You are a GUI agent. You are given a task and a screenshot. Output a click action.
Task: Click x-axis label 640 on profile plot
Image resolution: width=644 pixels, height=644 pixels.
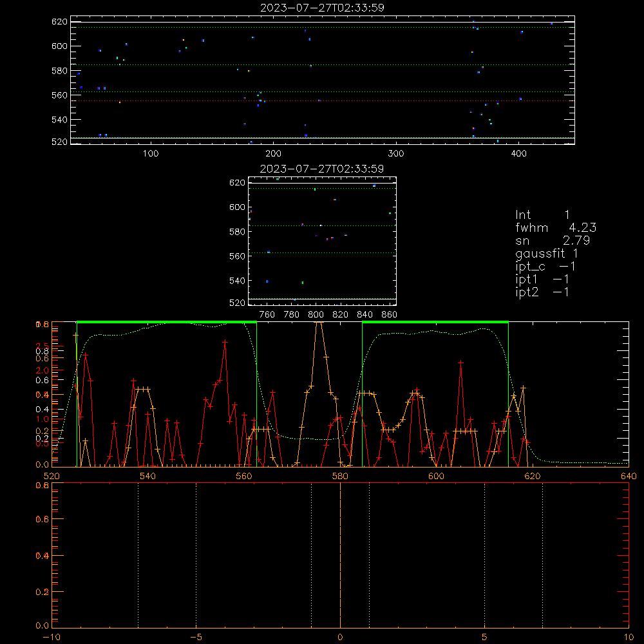(x=629, y=476)
